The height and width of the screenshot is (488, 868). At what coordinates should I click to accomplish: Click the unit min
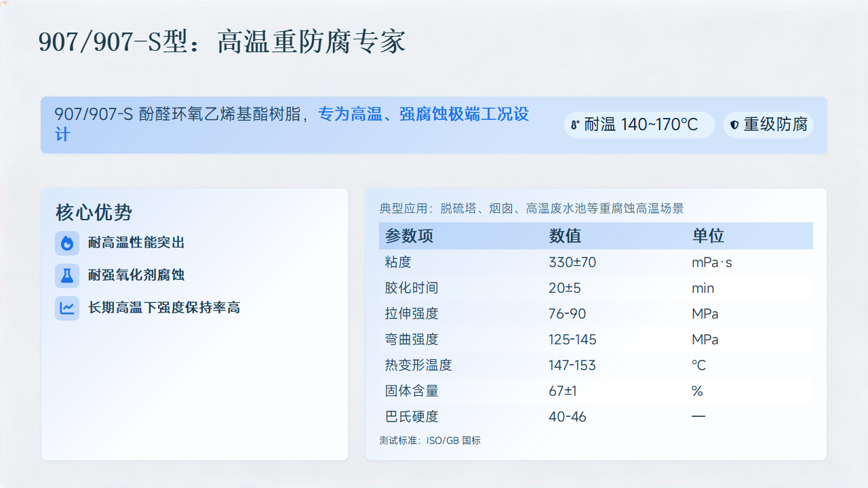click(703, 288)
